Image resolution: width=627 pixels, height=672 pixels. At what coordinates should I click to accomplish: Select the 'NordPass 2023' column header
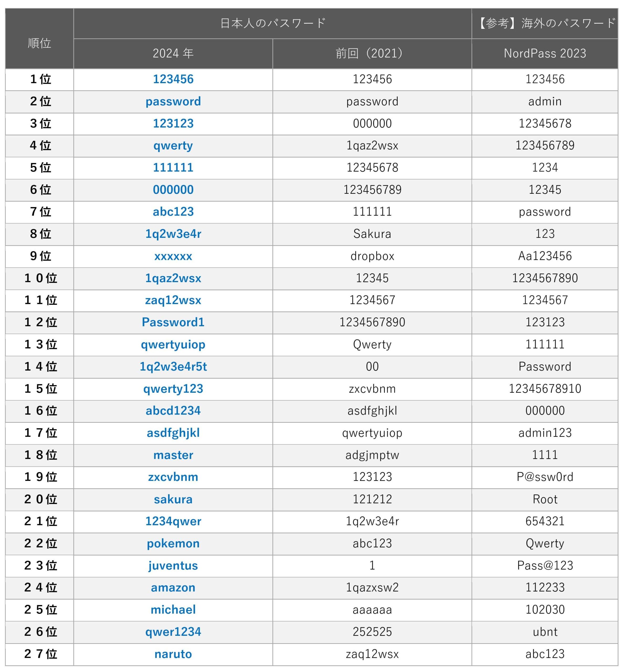tap(545, 53)
